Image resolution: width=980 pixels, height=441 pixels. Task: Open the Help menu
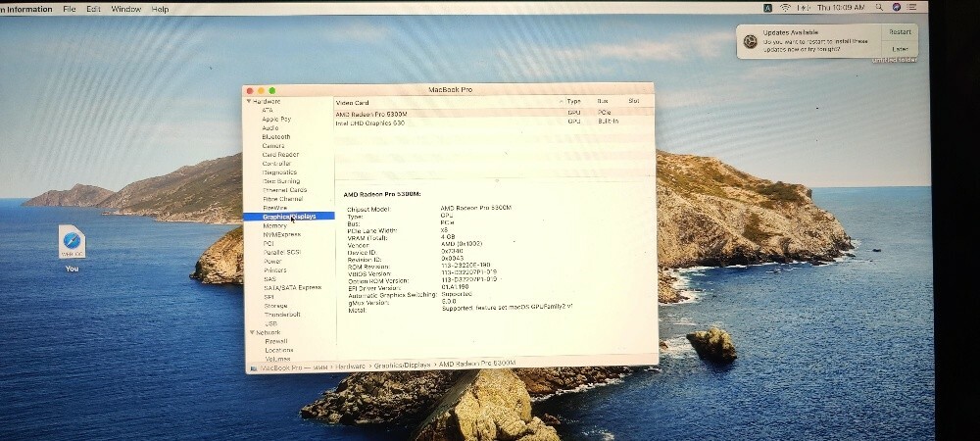pos(160,10)
